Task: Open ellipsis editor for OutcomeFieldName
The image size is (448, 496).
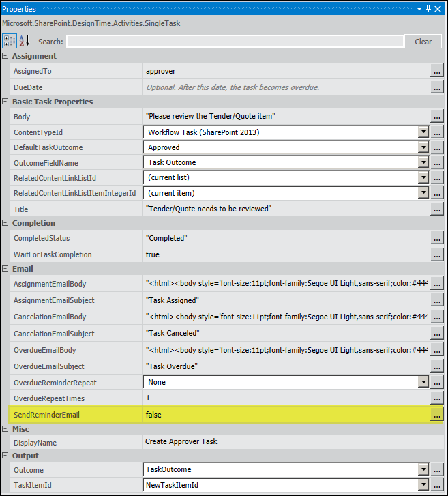Action: click(x=437, y=162)
